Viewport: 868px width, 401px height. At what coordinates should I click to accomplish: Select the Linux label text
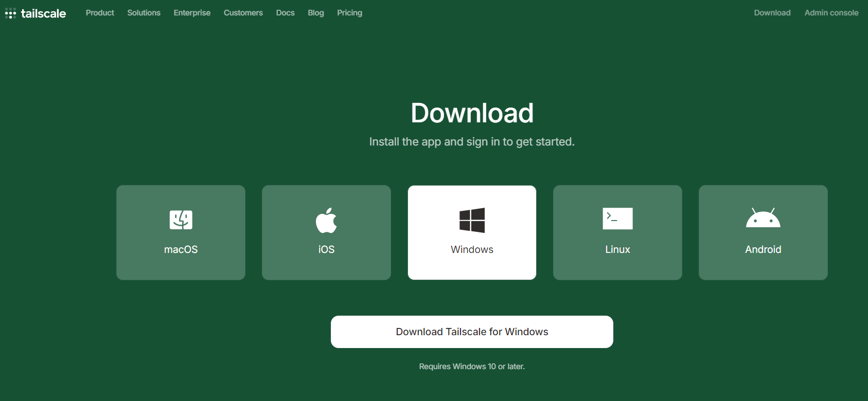[x=617, y=249]
